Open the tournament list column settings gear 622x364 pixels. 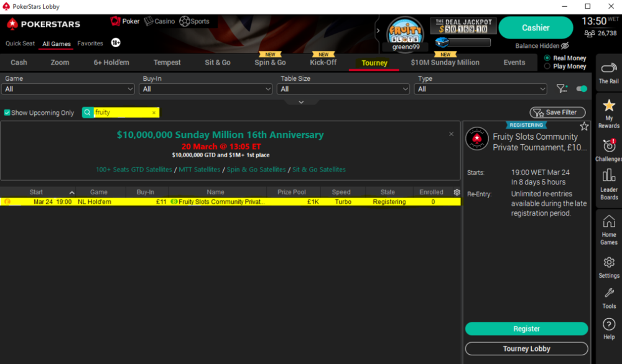coord(456,192)
